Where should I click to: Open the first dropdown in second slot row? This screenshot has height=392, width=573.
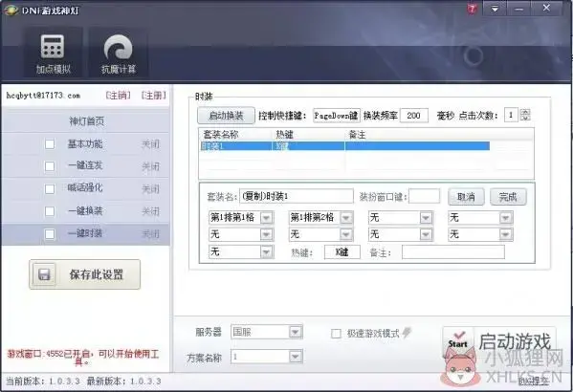(x=266, y=234)
